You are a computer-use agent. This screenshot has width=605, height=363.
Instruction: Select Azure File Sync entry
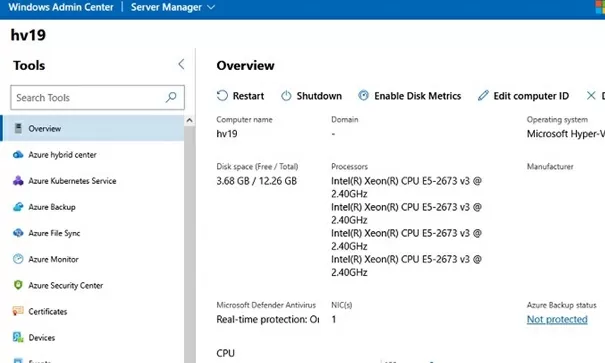93,233
